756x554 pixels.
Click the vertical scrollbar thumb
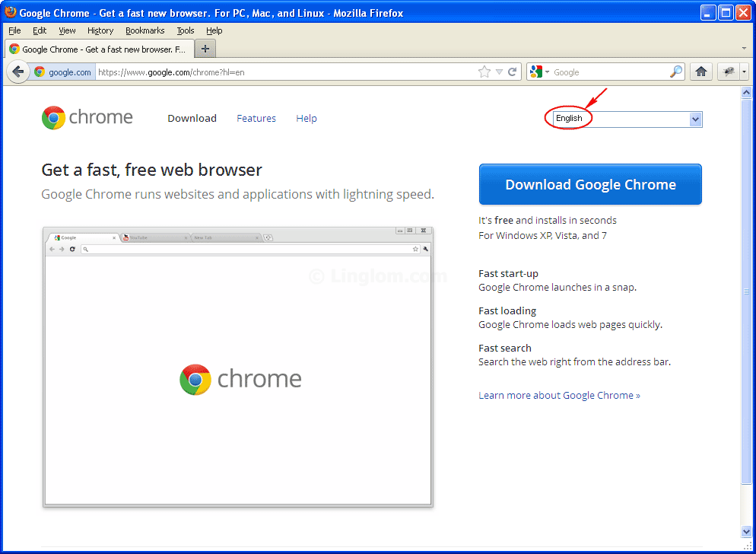point(746,291)
